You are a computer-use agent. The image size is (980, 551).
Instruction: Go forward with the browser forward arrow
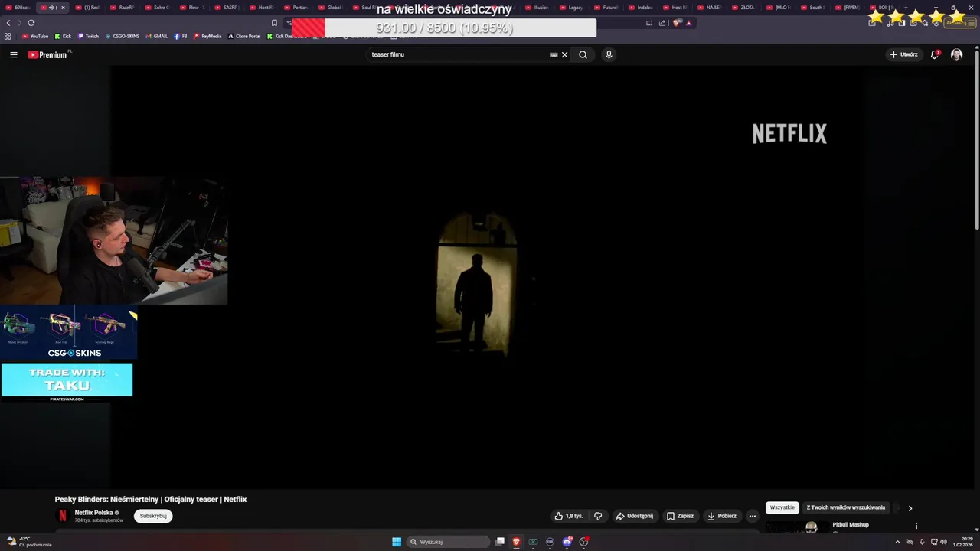click(x=19, y=23)
